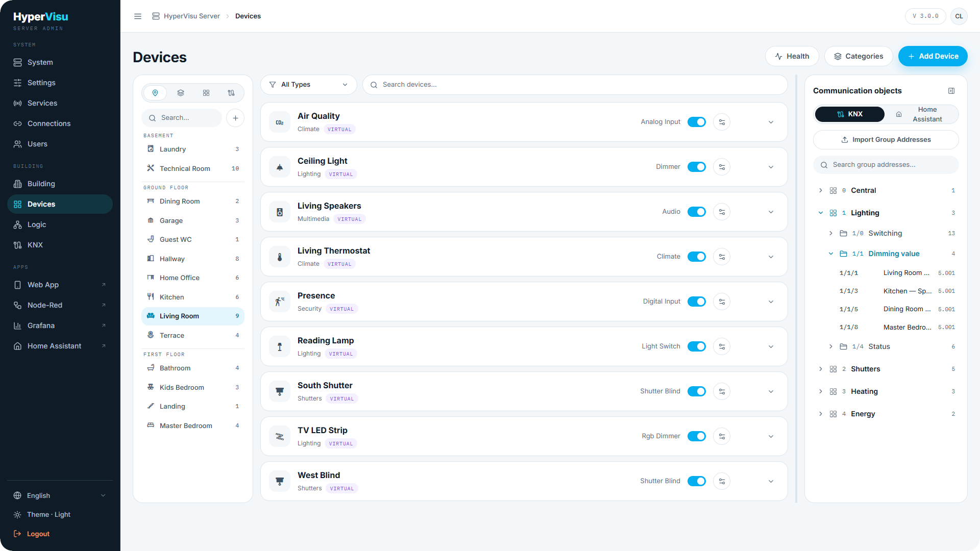Toggle off the Air Quality device
Image resolution: width=980 pixels, height=551 pixels.
[697, 122]
